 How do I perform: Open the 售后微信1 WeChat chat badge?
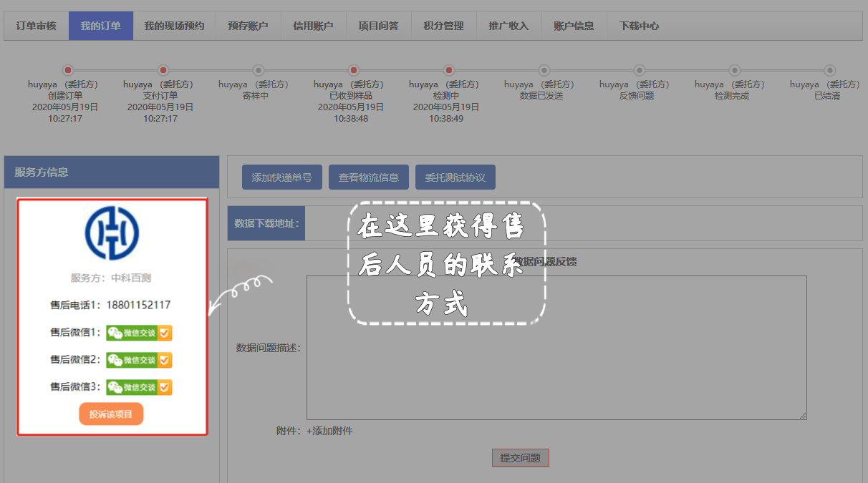[139, 333]
